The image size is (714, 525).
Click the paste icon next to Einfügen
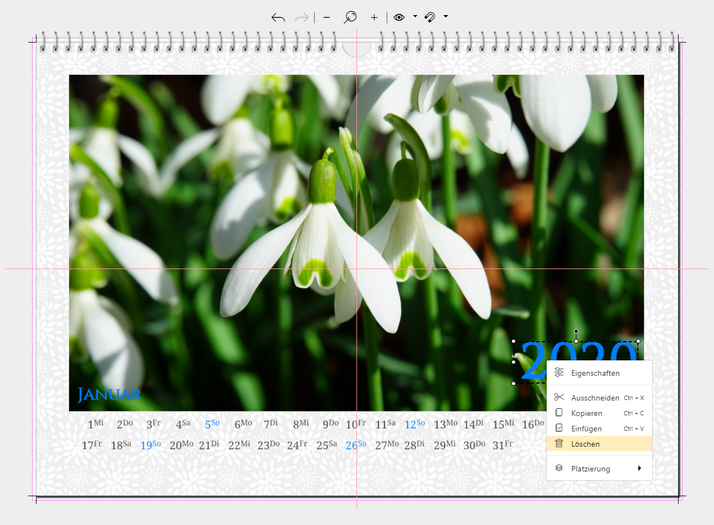tap(559, 428)
